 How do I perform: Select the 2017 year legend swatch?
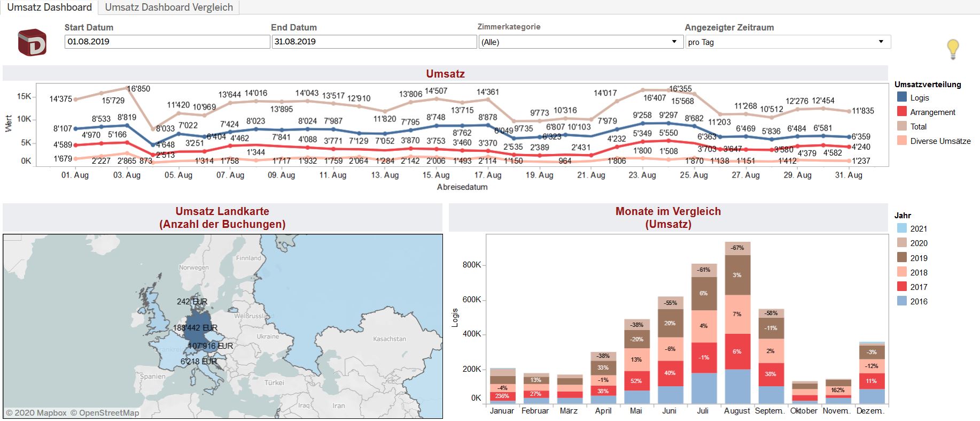902,286
